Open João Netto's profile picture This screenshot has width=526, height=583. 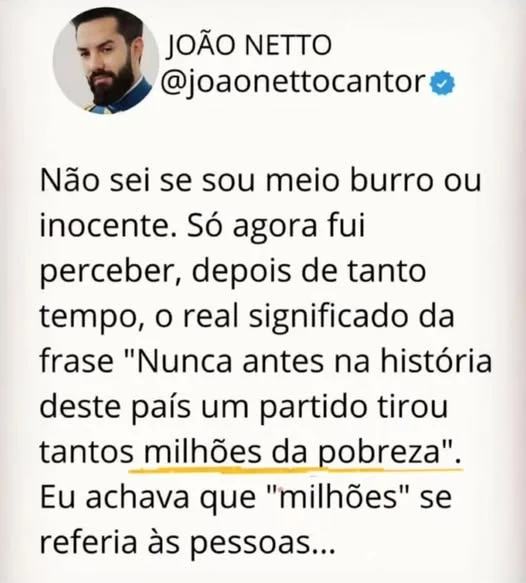click(x=106, y=60)
